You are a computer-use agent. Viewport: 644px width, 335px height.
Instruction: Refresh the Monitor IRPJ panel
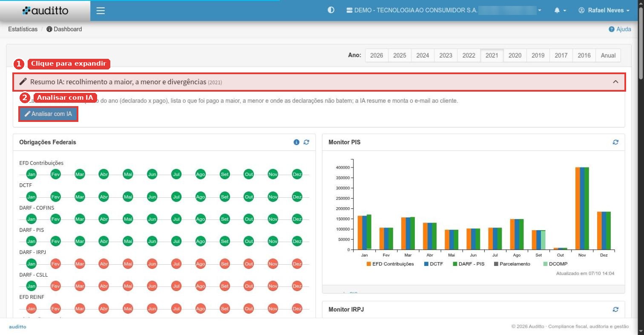615,309
